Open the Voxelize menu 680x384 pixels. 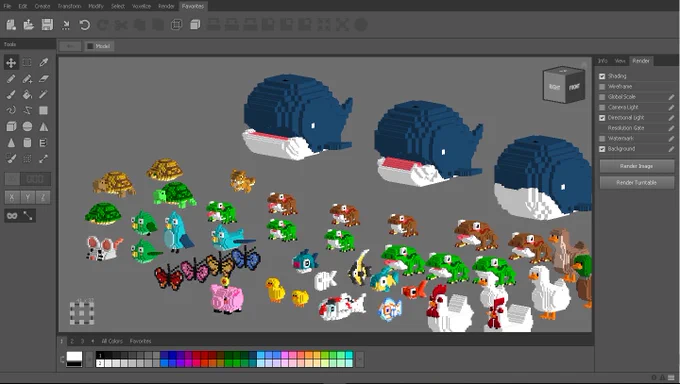pos(141,6)
